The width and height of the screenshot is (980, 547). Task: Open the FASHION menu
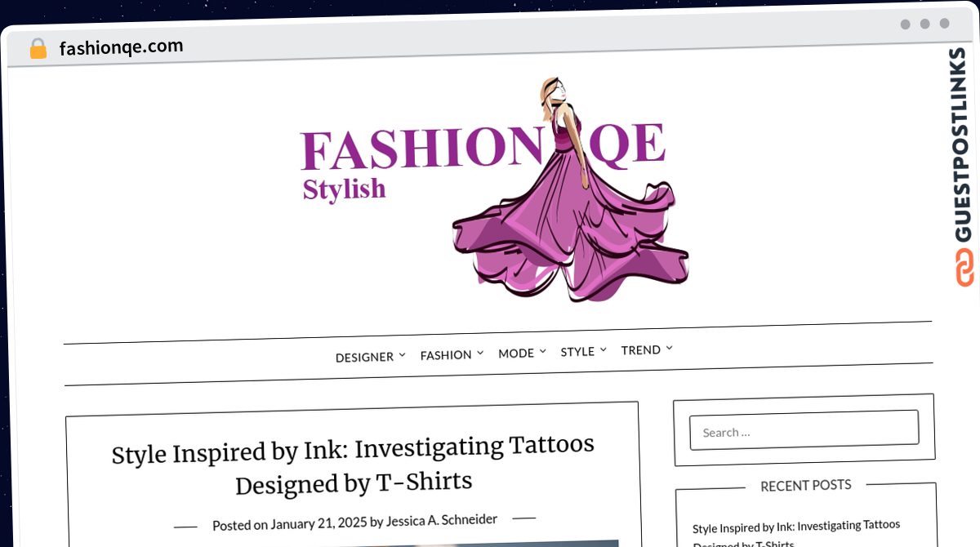pos(446,355)
